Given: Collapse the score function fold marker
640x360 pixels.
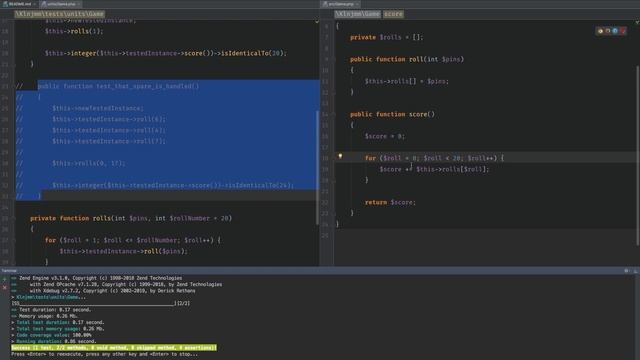Looking at the screenshot, I should [x=333, y=114].
